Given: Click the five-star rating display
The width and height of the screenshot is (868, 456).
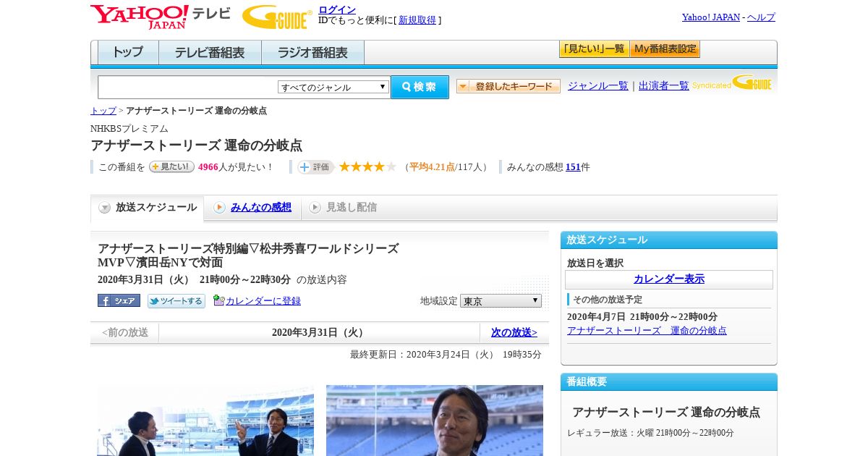Looking at the screenshot, I should (x=367, y=167).
